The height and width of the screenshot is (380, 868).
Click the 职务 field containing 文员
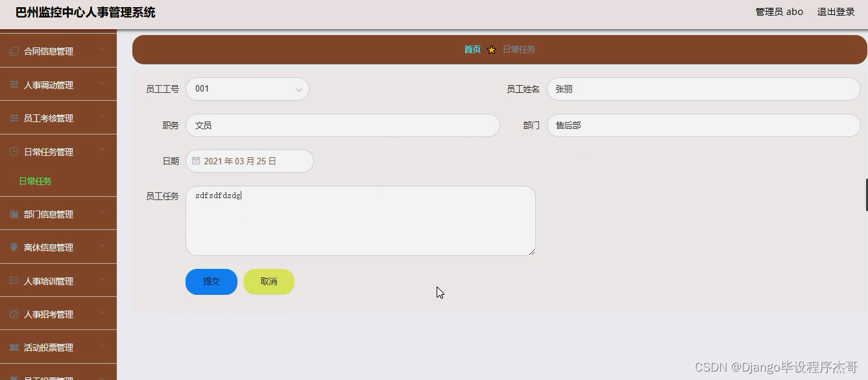[x=343, y=125]
